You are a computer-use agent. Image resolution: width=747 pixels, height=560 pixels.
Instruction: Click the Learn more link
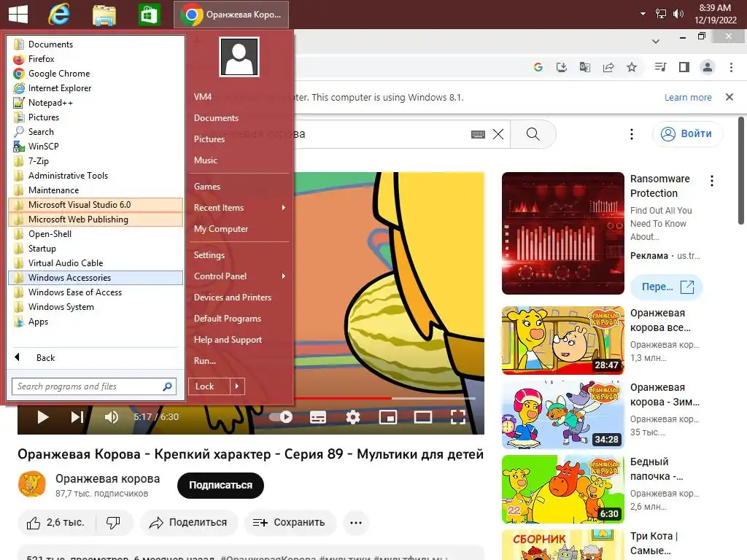[688, 98]
